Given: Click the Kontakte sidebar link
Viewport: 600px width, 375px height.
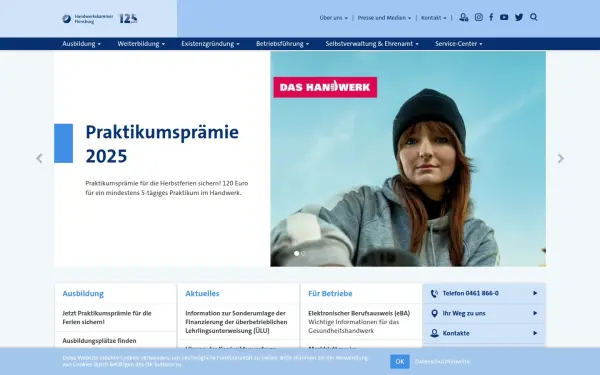Looking at the screenshot, I should coord(456,333).
